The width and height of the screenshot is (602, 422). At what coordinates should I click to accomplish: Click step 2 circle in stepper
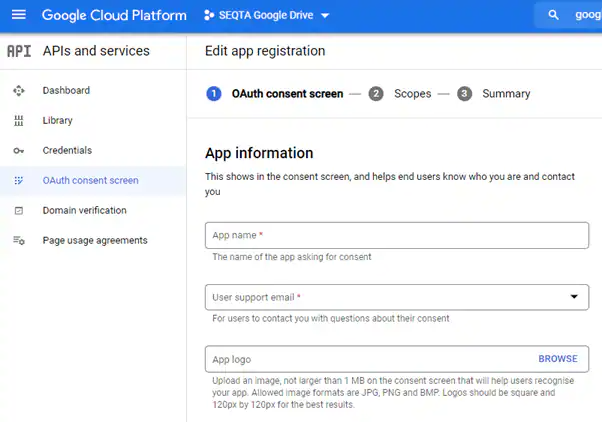376,94
